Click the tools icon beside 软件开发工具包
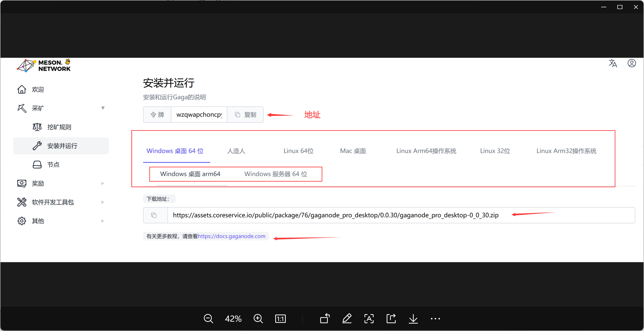The image size is (644, 331). point(22,202)
